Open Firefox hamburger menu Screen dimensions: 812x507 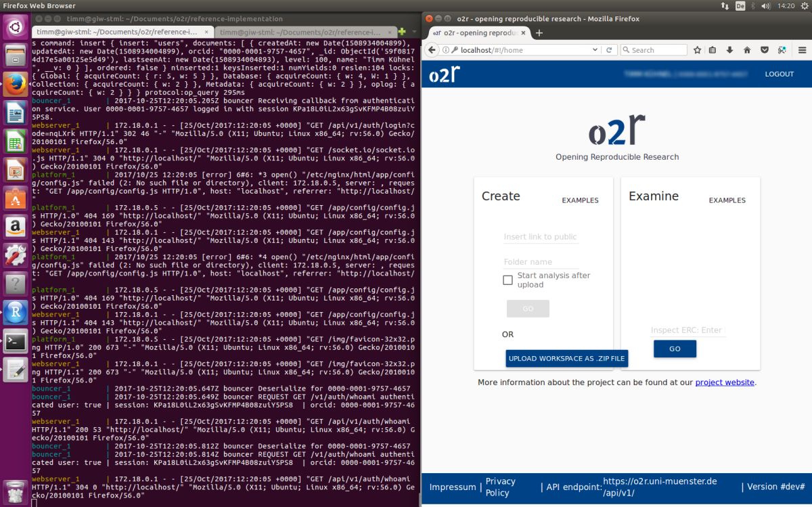click(x=802, y=49)
